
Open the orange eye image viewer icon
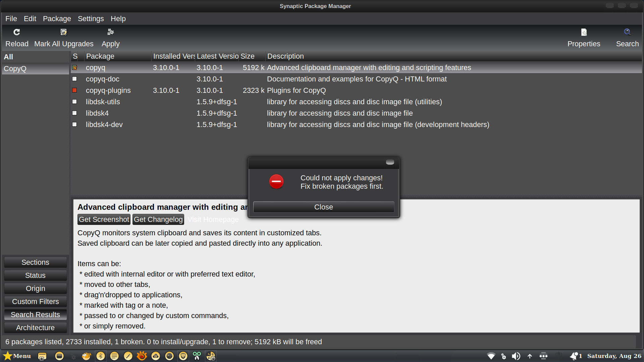(x=142, y=356)
